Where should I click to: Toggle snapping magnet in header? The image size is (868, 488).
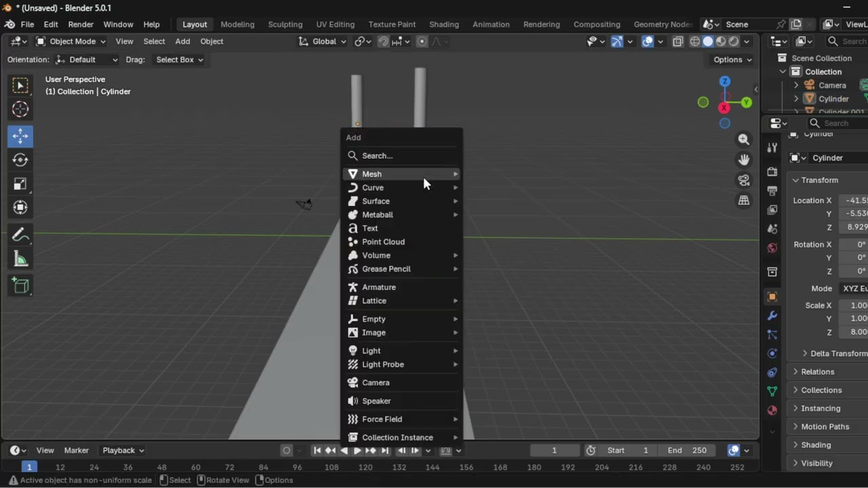384,41
